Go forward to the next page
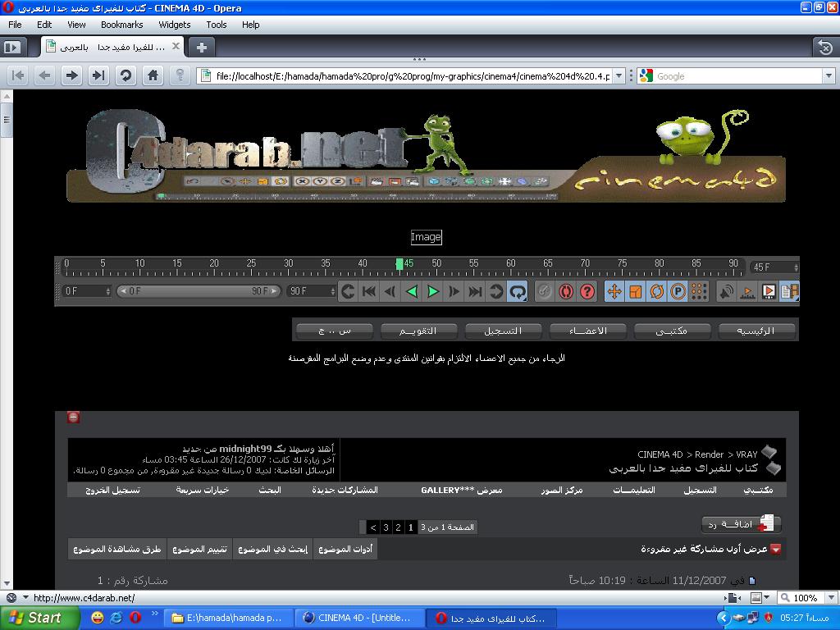840x630 pixels. click(x=71, y=75)
